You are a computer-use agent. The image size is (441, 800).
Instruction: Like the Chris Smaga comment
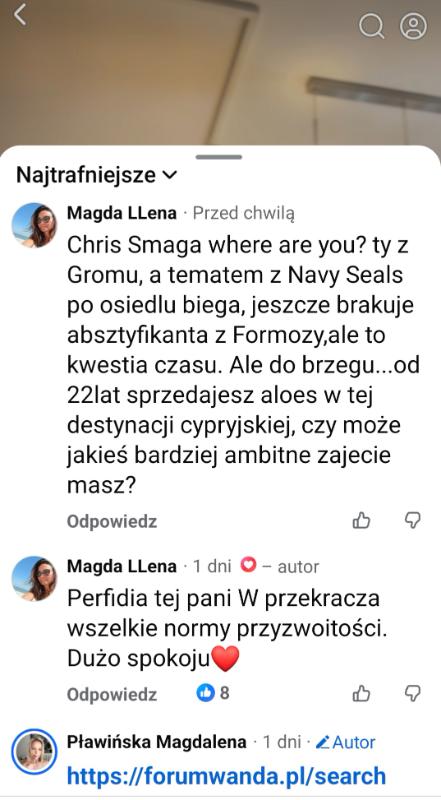coord(361,520)
